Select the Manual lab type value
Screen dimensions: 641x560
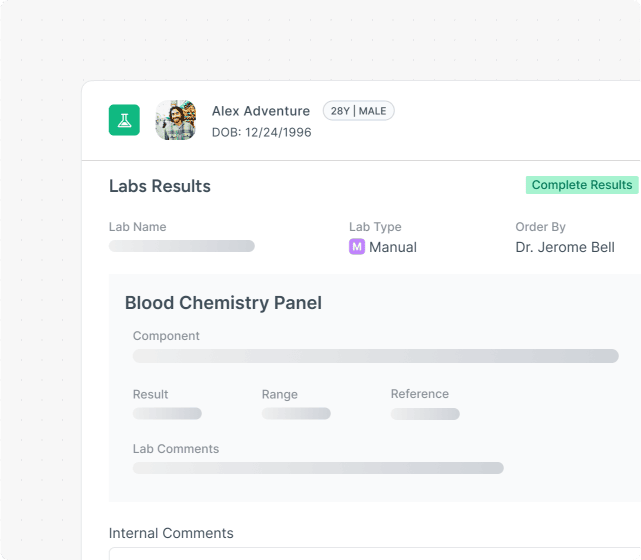[393, 247]
